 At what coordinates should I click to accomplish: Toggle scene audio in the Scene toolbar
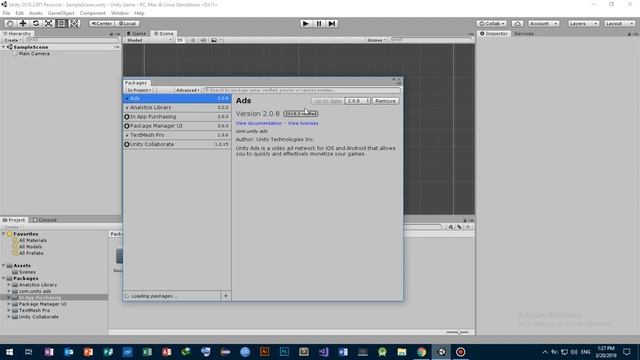pyautogui.click(x=203, y=40)
